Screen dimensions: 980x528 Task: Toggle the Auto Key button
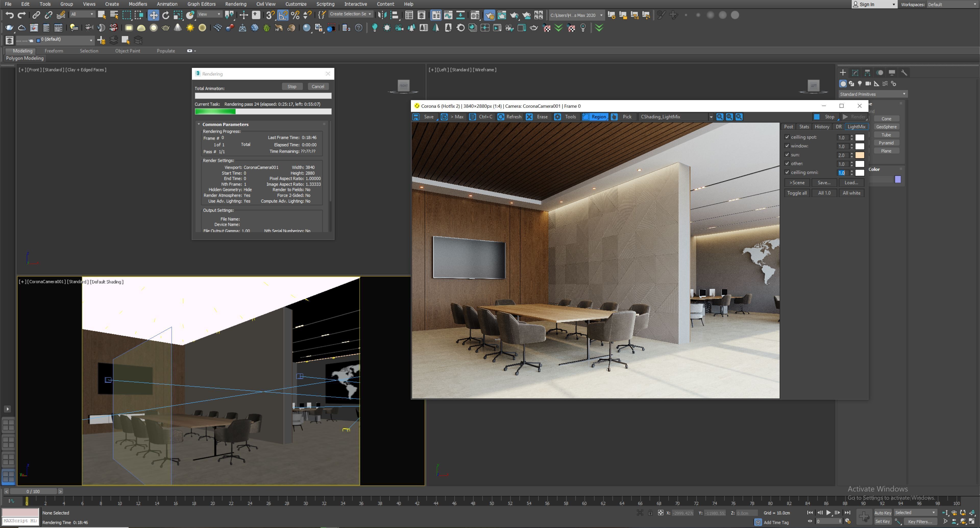[x=883, y=512]
